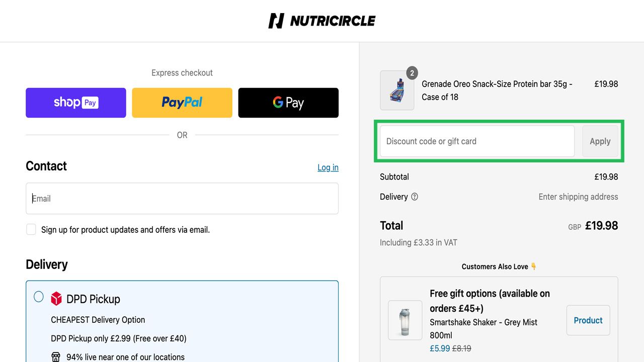Click the store locations icon
Image resolution: width=644 pixels, height=362 pixels.
point(56,357)
